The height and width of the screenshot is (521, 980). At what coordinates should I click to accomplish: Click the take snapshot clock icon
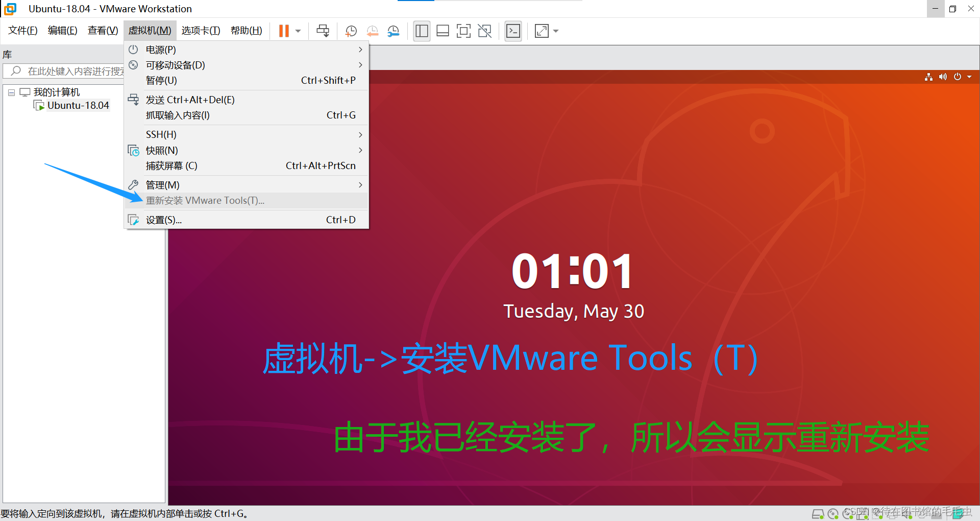(x=351, y=31)
